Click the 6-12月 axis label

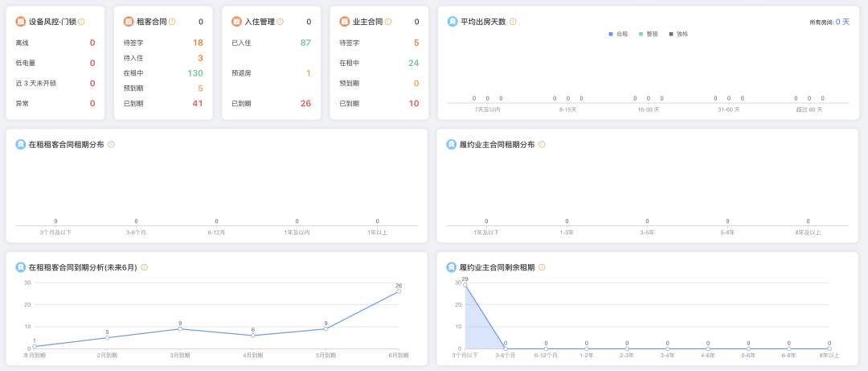click(x=216, y=232)
